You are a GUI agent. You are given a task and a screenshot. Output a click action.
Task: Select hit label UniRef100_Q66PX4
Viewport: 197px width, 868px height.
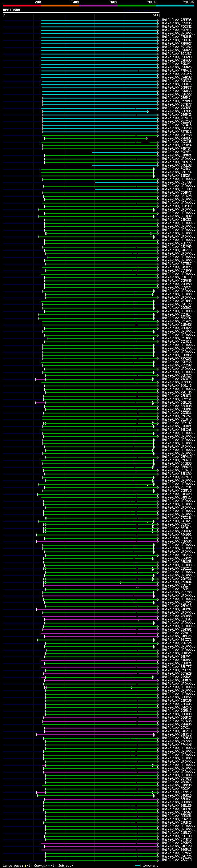(177, 98)
